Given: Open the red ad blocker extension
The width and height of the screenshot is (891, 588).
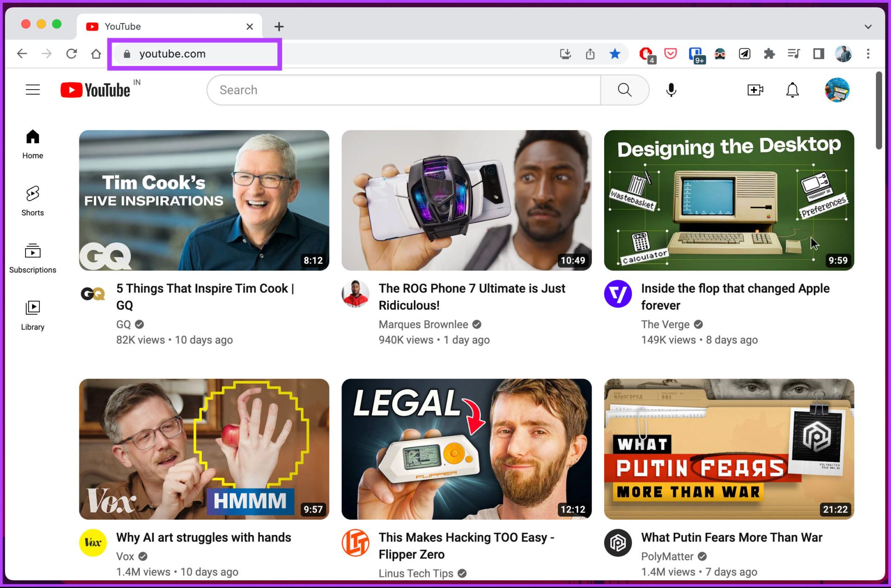Looking at the screenshot, I should [646, 55].
